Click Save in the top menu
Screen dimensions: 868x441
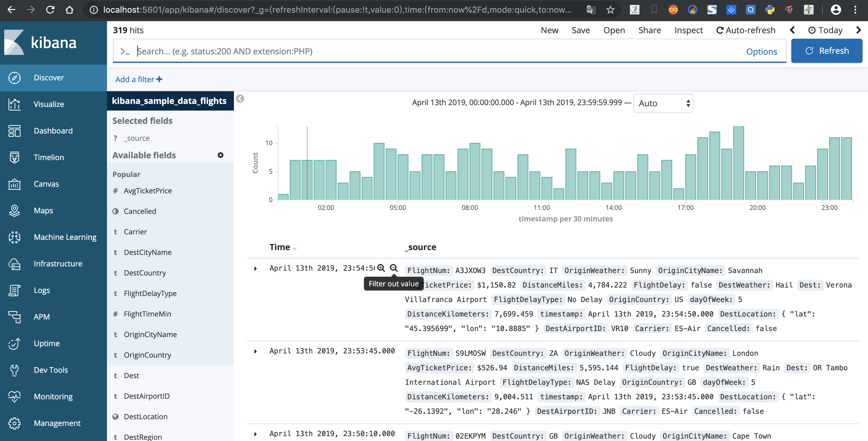pos(581,30)
